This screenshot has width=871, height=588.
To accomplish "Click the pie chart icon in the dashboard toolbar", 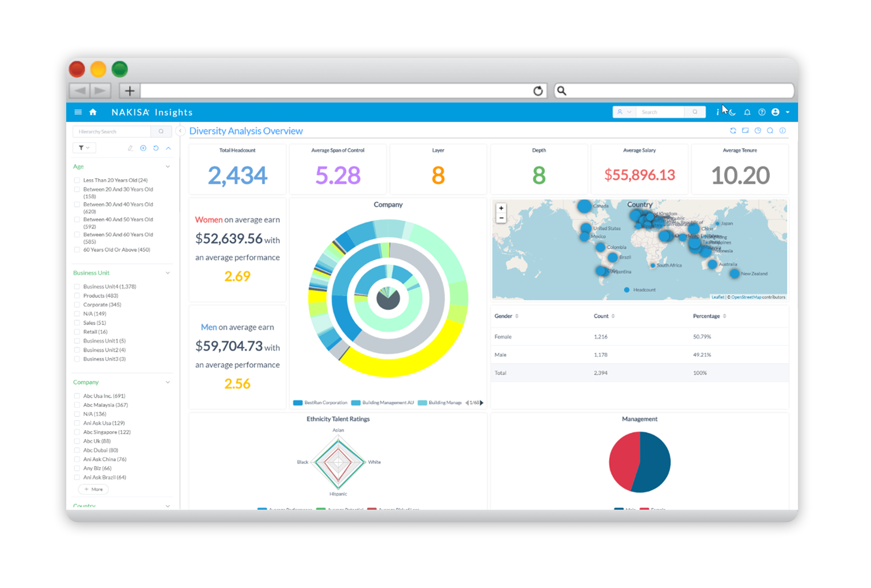I will (757, 131).
